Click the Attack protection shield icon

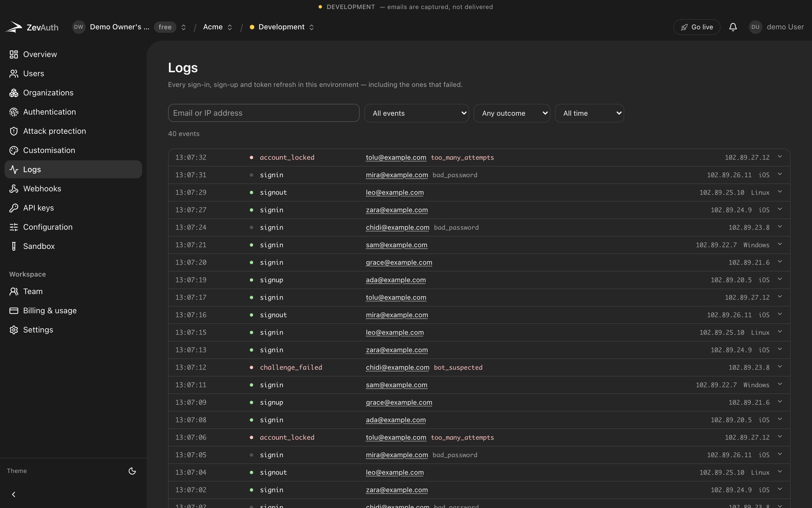point(14,131)
